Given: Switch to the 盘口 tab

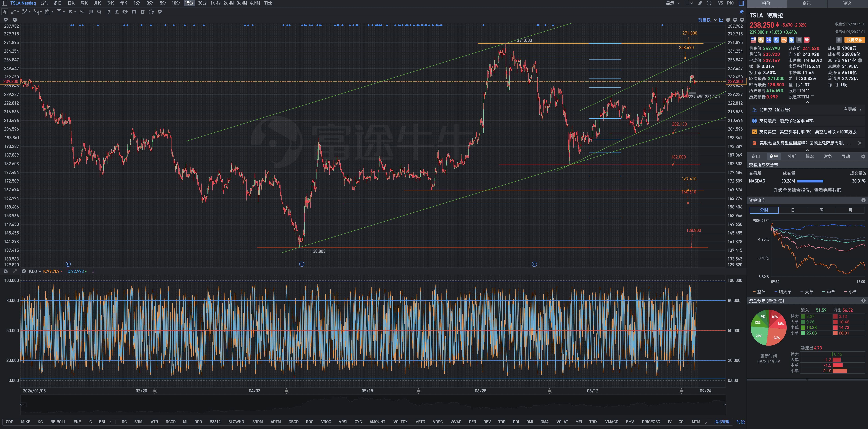Looking at the screenshot, I should (x=756, y=156).
